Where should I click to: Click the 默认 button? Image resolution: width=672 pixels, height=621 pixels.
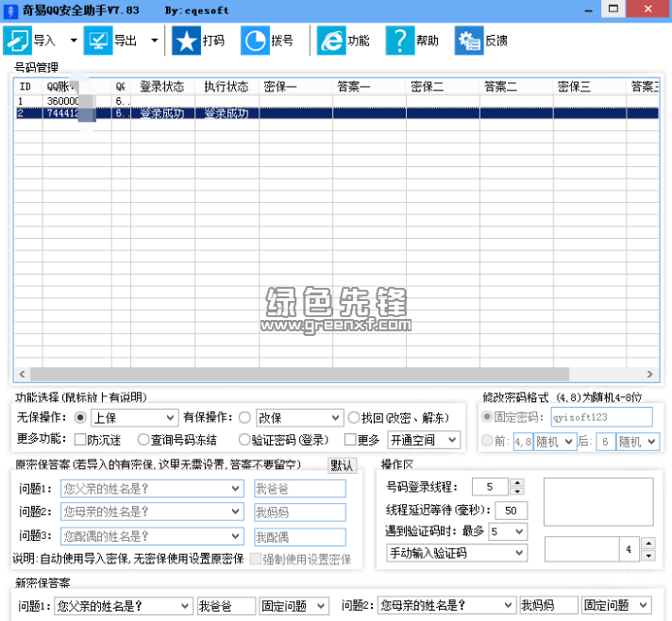point(342,465)
